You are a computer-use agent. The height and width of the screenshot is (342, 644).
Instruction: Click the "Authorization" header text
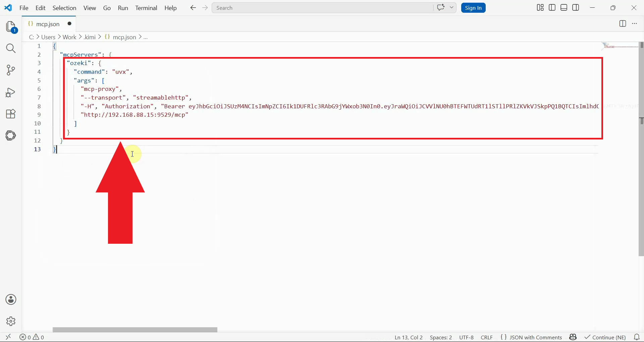pos(127,106)
